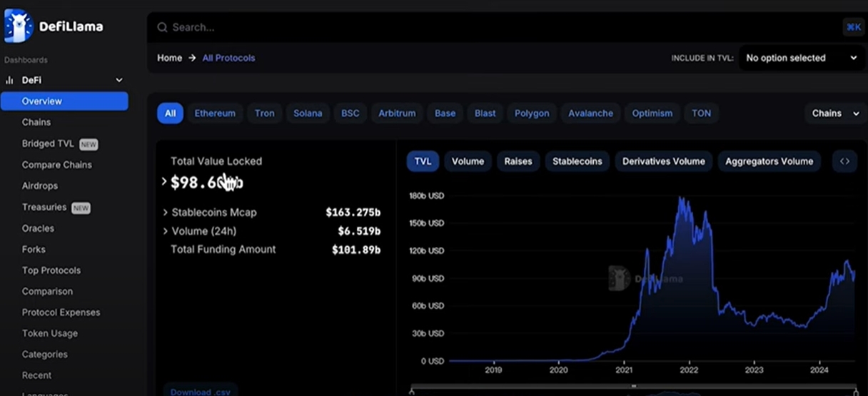This screenshot has width=868, height=396.
Task: Expand the Volume (24h) row
Action: tap(165, 231)
